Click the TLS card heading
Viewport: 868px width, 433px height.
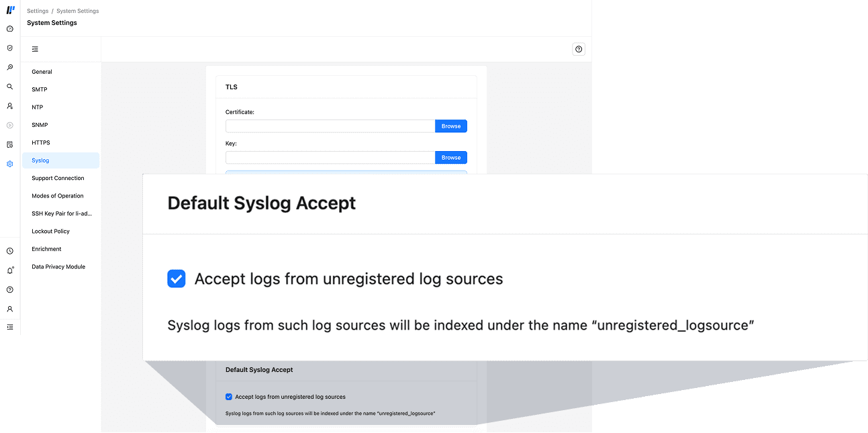tap(232, 87)
